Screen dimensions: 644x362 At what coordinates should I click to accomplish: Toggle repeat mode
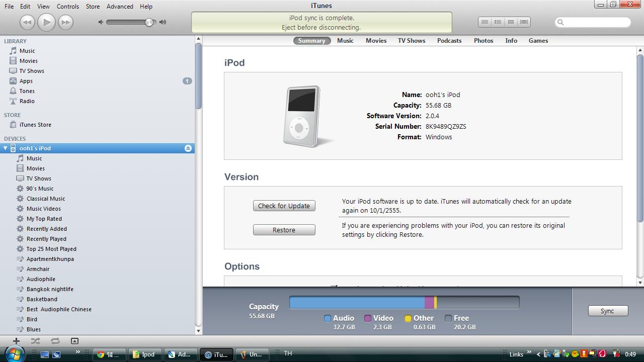pyautogui.click(x=55, y=341)
